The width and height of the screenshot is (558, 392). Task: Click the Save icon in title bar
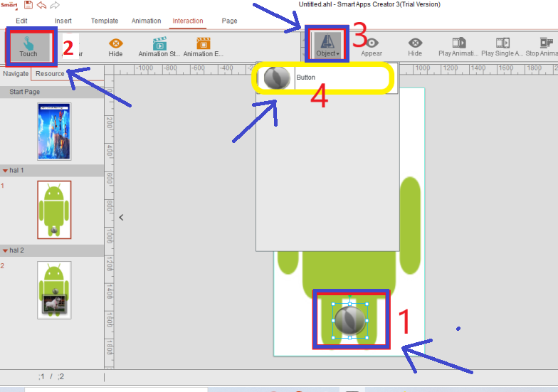(28, 5)
